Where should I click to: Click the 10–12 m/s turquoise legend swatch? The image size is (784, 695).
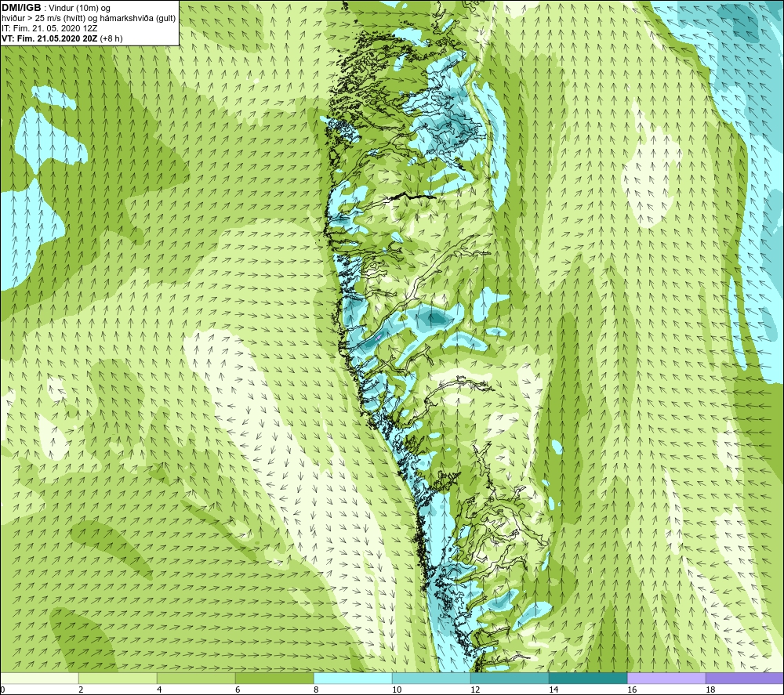(431, 678)
